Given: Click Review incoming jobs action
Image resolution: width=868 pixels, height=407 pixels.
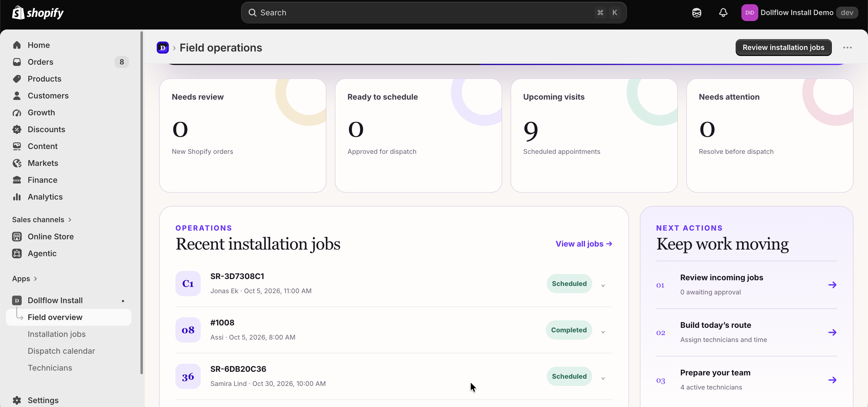Looking at the screenshot, I should coord(746,285).
